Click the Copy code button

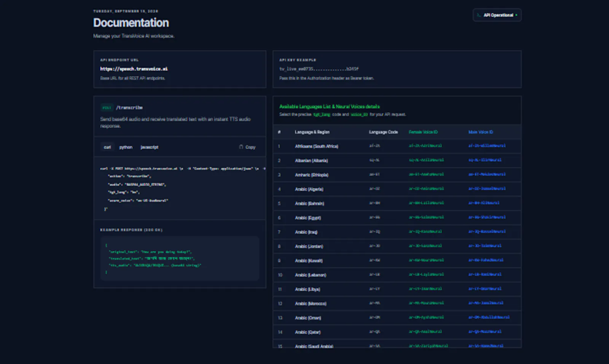click(247, 147)
